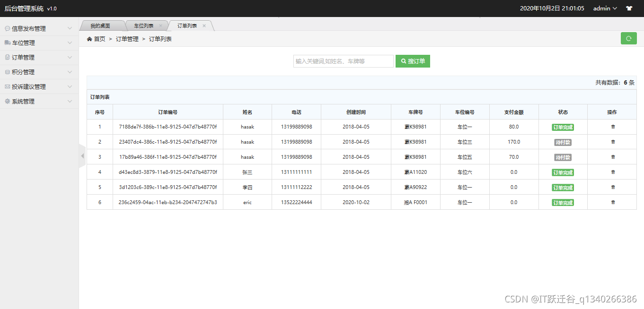This screenshot has height=309, width=644.
Task: Click the 信息发布管理 speech bubble icon
Action: [7, 28]
